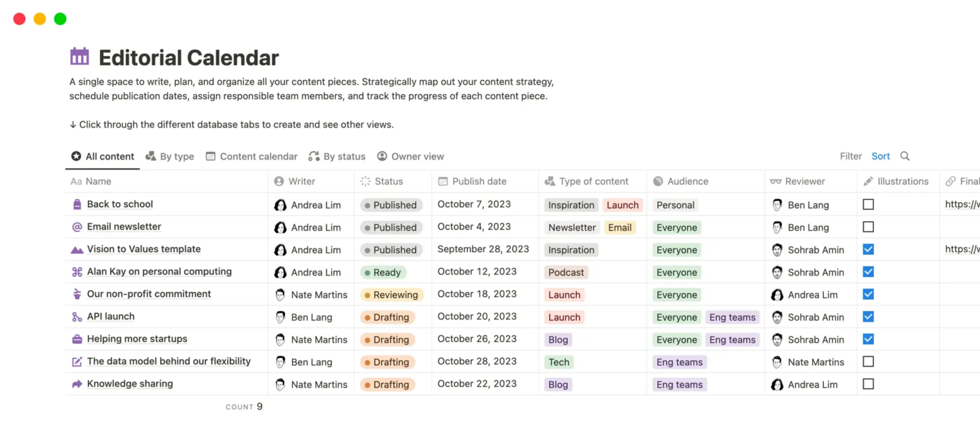
Task: Click the Count 9 calculation at the bottom
Action: [244, 406]
